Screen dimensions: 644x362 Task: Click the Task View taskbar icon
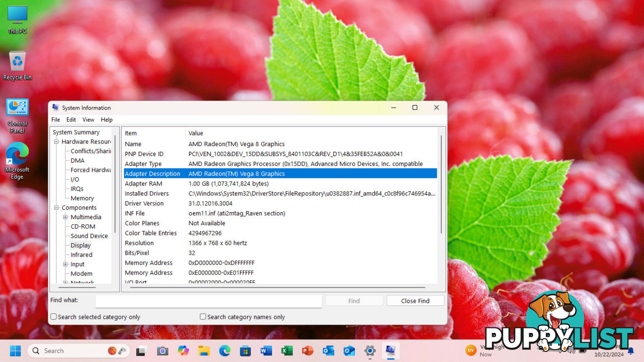[x=142, y=351]
